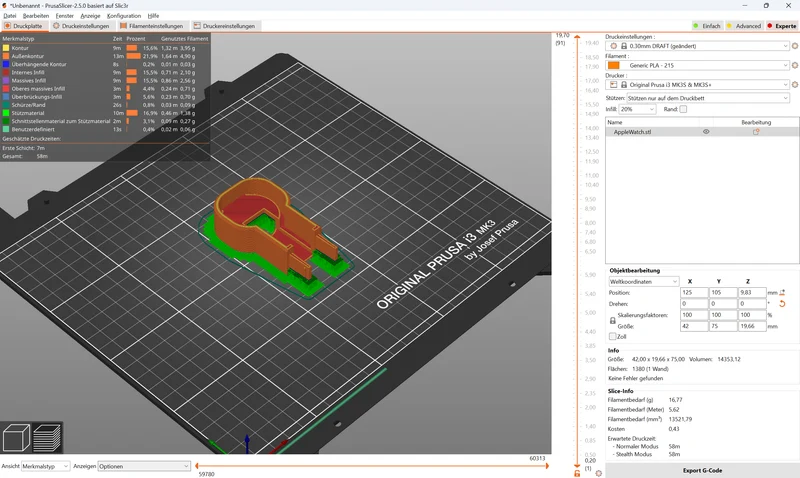Click the orange filament color swatch

[614, 65]
